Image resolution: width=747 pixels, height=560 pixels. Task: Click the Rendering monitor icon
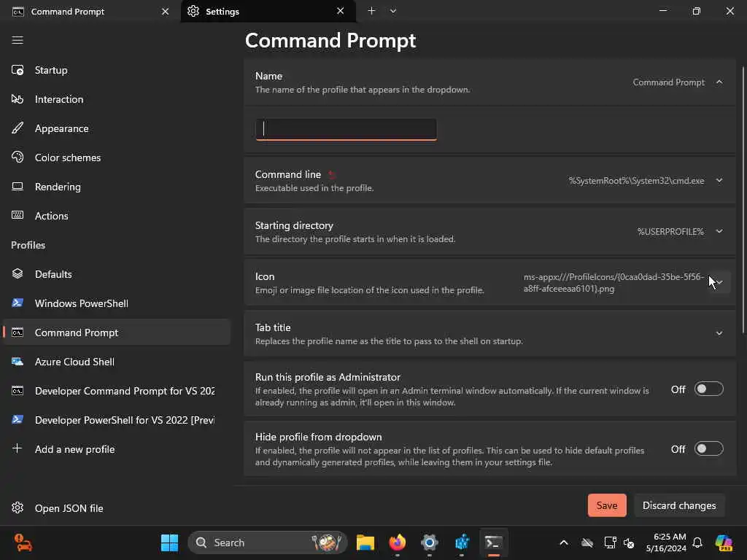tap(18, 186)
